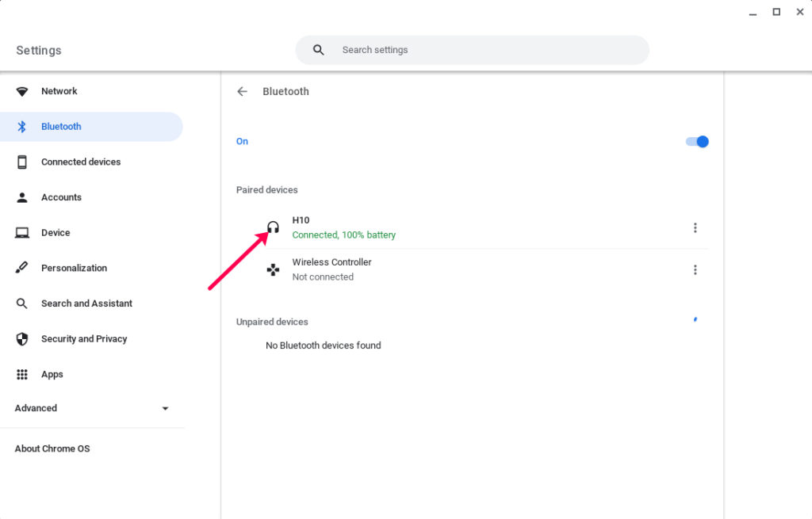Screen dimensions: 812x519
Task: Click the gamepad icon for Wireless Controller
Action: [273, 269]
